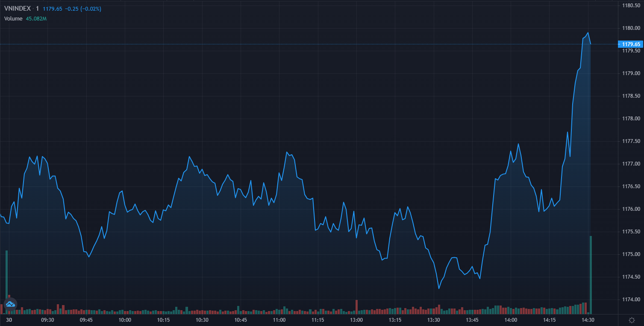
Task: Click the 1180.50 price axis label
Action: pos(631,6)
